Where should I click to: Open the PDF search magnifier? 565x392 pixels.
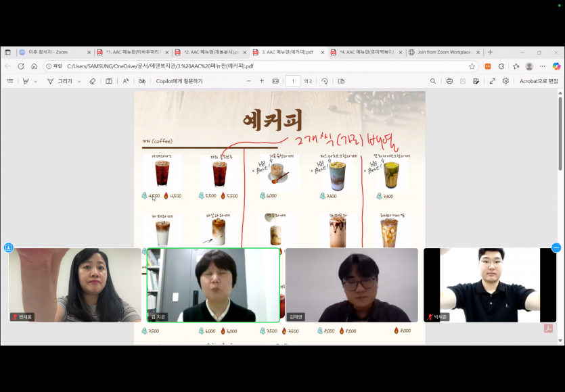[433, 81]
